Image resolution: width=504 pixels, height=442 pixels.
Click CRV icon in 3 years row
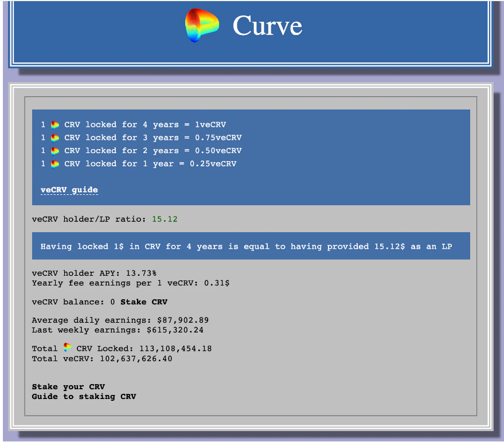[55, 138]
